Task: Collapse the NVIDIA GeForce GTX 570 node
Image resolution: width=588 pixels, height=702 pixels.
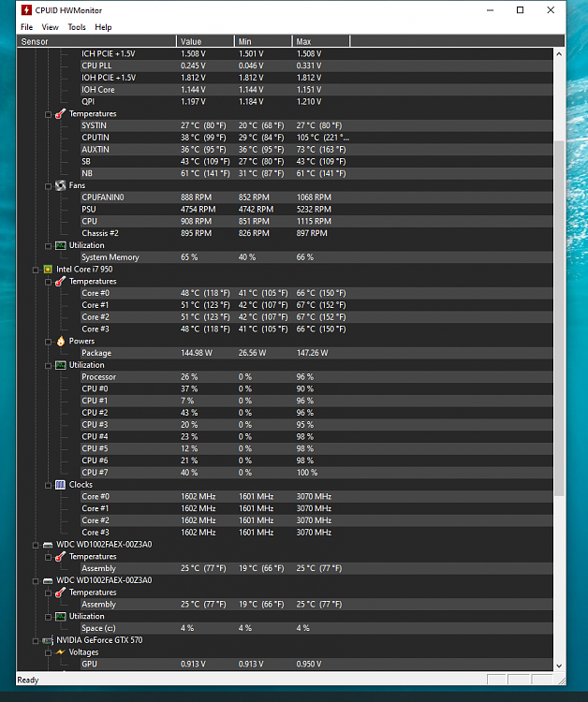Action: (x=36, y=641)
